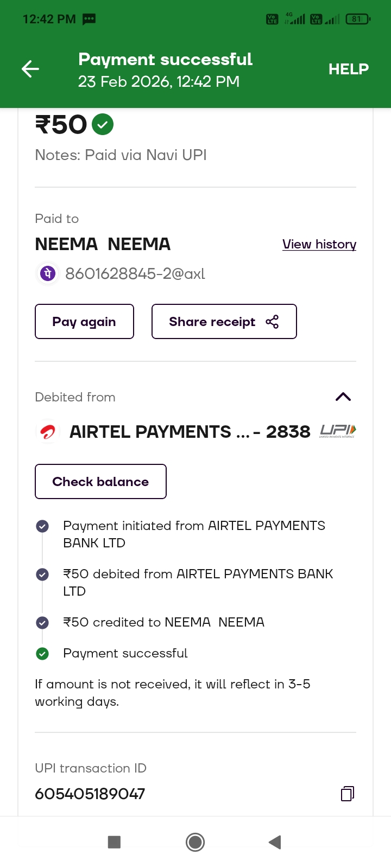
Task: Tap PhonePe logo next to UPI ID
Action: pos(47,273)
